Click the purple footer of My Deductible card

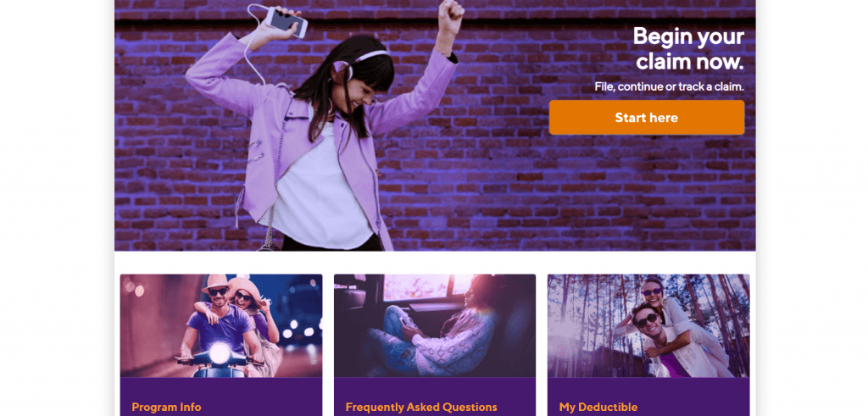648,397
